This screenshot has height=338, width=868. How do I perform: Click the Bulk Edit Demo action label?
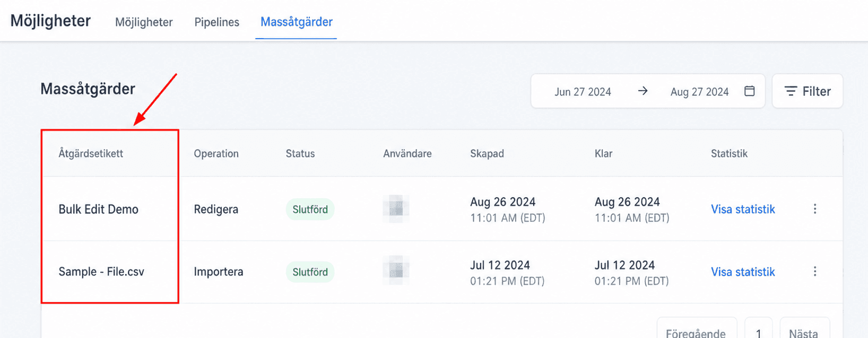(98, 209)
